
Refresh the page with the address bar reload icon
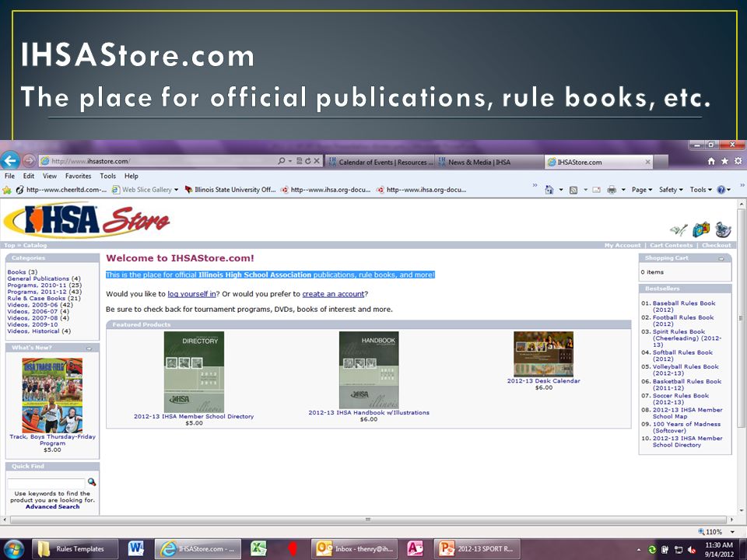[x=308, y=161]
